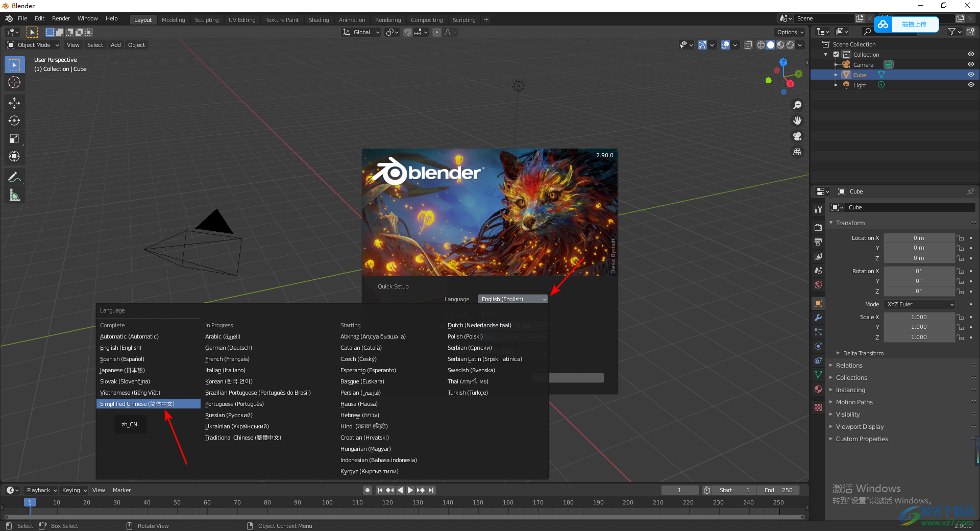Viewport: 980px width, 531px height.
Task: Click the pin icon in Properties header
Action: 970,191
